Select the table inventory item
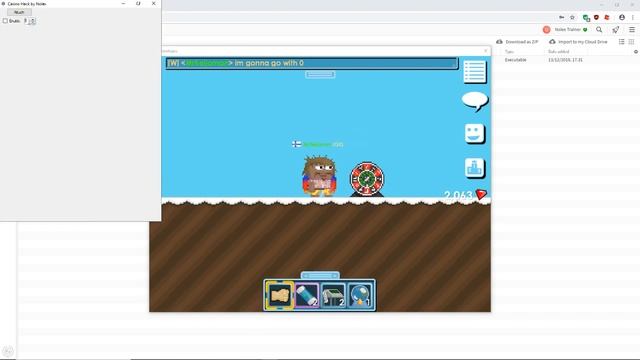640x360 pixels. [x=333, y=295]
